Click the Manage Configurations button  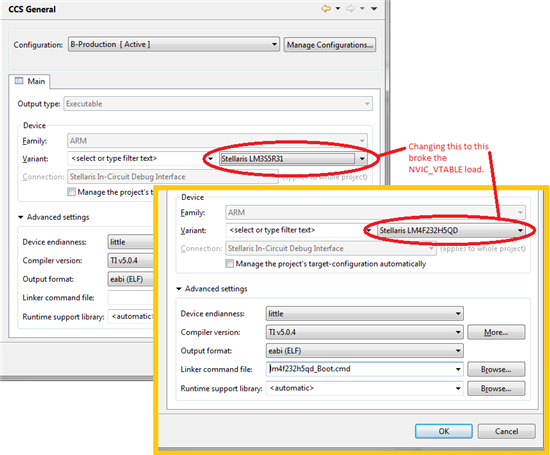point(330,45)
